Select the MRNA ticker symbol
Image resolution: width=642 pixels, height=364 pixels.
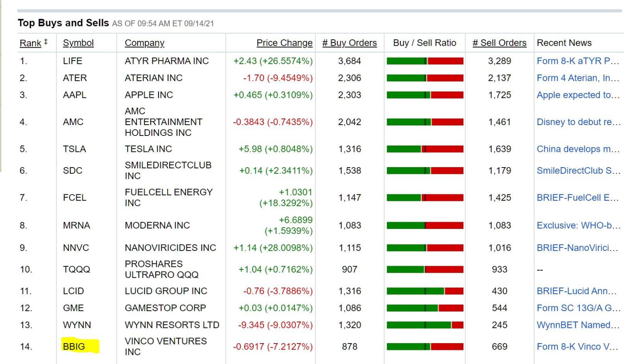coord(77,225)
